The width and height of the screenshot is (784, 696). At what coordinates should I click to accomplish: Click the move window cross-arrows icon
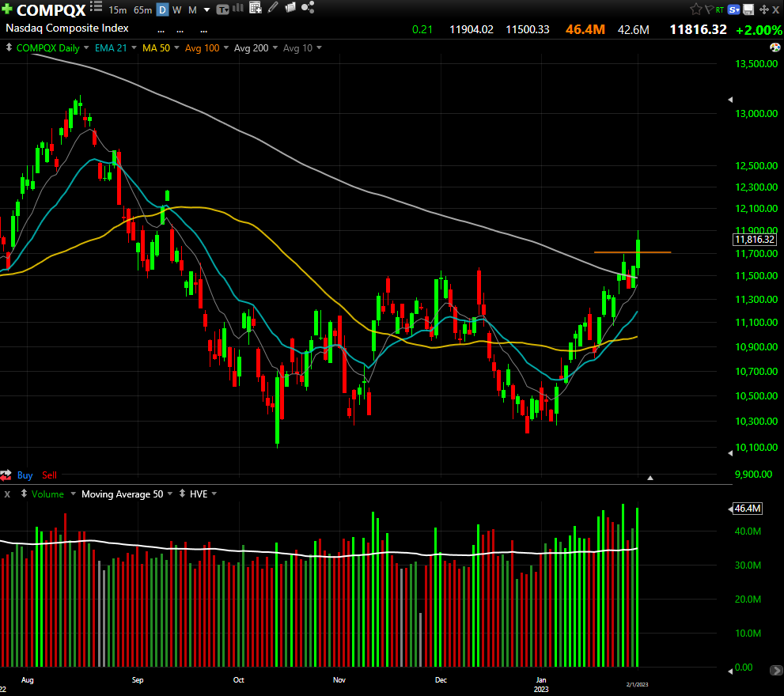[x=764, y=9]
